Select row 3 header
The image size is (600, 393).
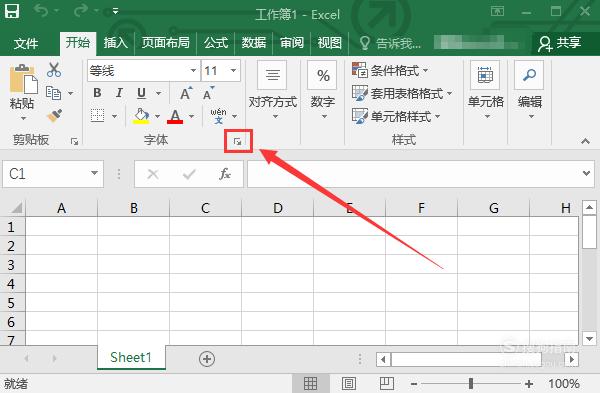click(x=12, y=264)
